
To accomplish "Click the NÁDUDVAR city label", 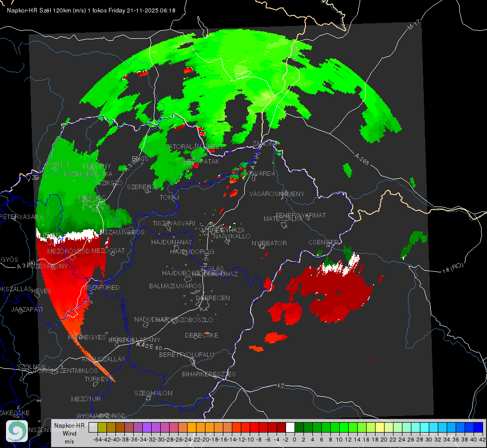I will pyautogui.click(x=151, y=319).
